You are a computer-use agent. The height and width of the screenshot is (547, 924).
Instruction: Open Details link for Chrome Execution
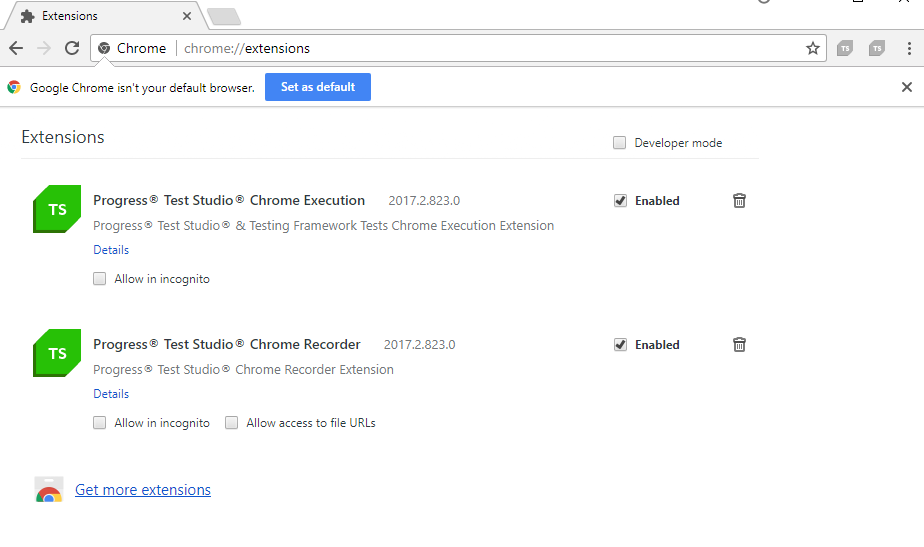tap(111, 250)
